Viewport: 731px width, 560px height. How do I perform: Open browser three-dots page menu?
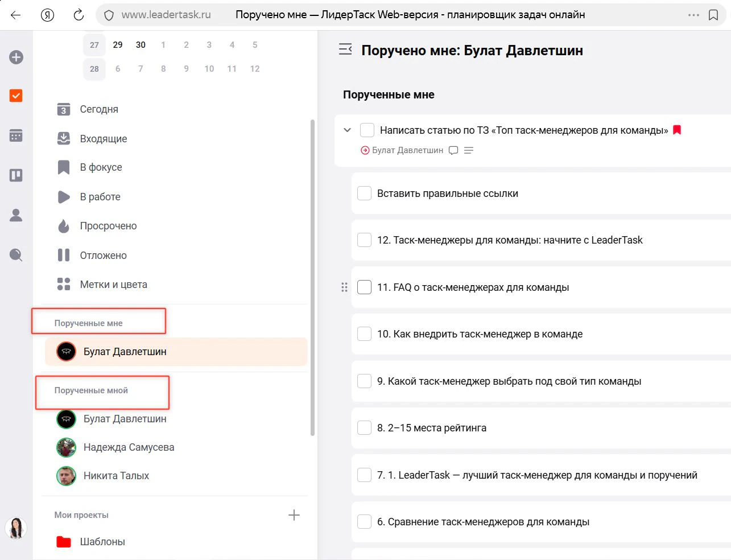click(693, 15)
